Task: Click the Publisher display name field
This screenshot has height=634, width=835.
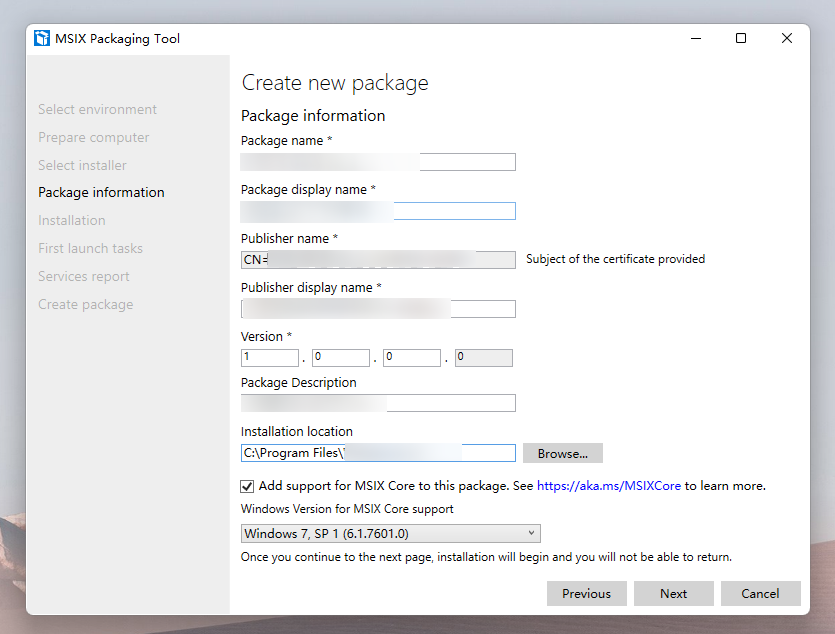Action: [x=378, y=309]
